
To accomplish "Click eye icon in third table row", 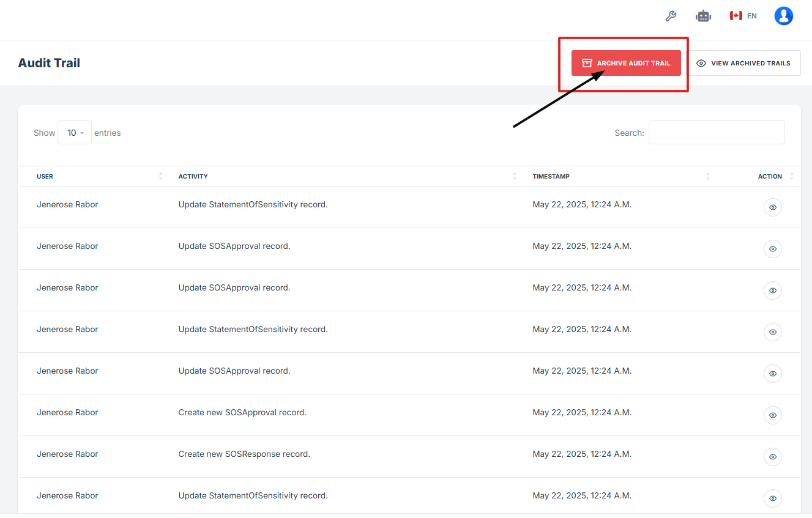I will (772, 290).
